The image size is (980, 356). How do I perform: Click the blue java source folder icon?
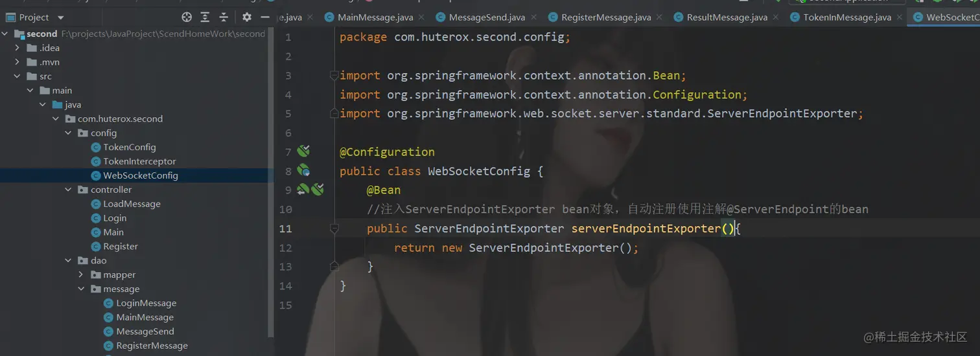[x=58, y=105]
